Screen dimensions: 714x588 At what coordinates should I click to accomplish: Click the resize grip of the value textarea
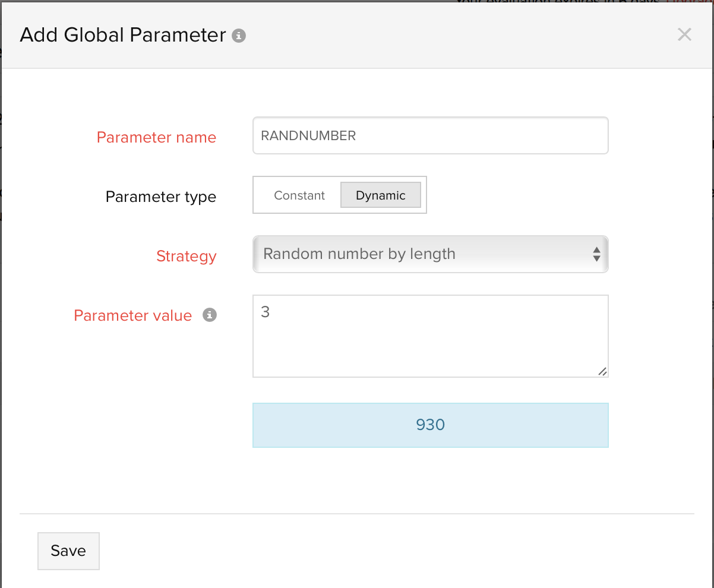(602, 371)
